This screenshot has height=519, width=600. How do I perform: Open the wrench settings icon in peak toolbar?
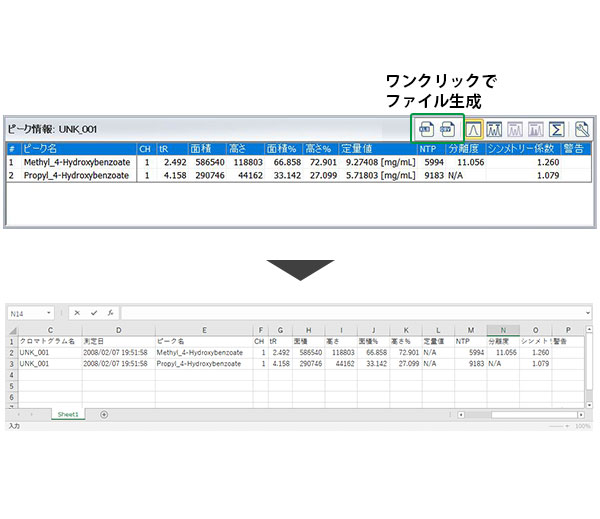tap(582, 129)
